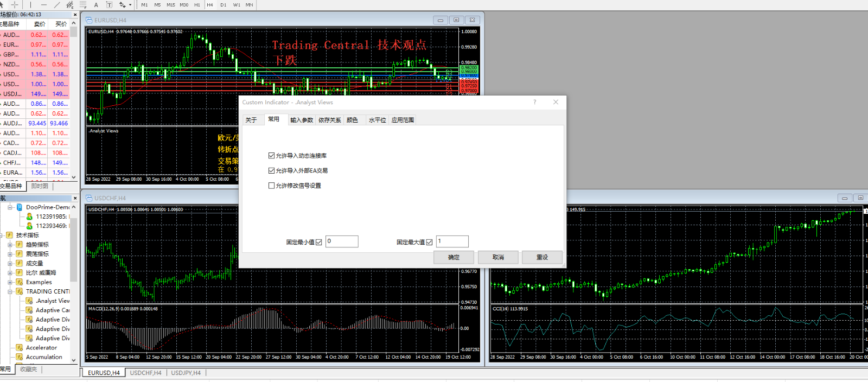Switch chart to M15 timeframe
868x382 pixels.
(x=170, y=5)
